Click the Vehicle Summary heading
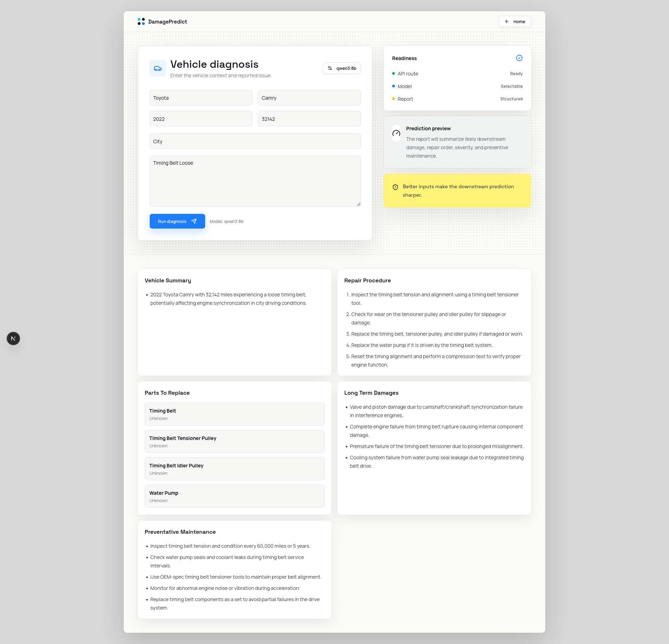The height and width of the screenshot is (644, 669). tap(168, 281)
